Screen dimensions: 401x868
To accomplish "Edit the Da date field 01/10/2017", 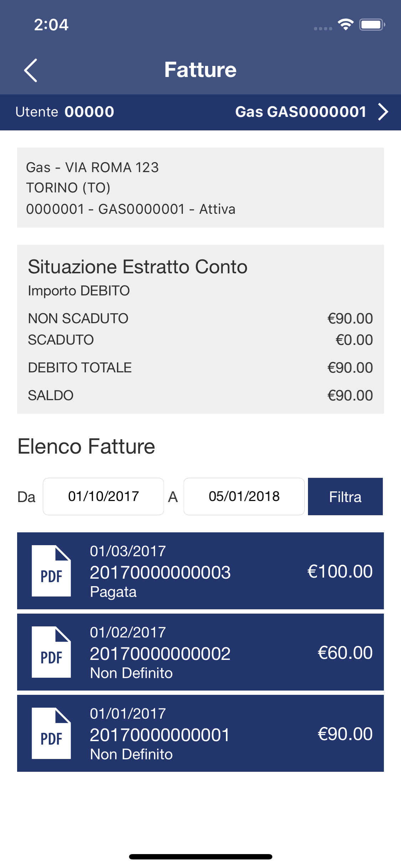I will tap(103, 496).
